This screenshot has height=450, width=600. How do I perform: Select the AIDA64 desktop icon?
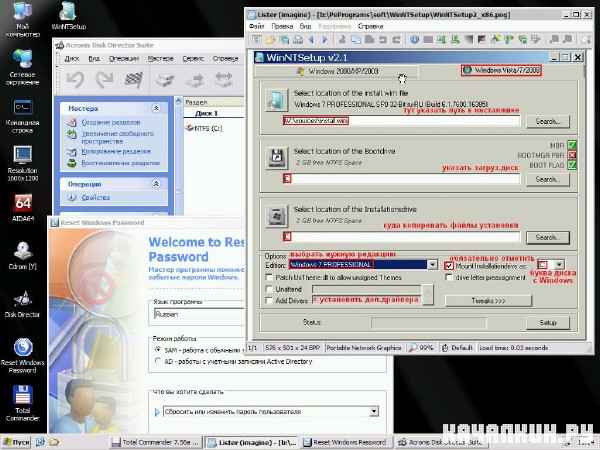(23, 208)
